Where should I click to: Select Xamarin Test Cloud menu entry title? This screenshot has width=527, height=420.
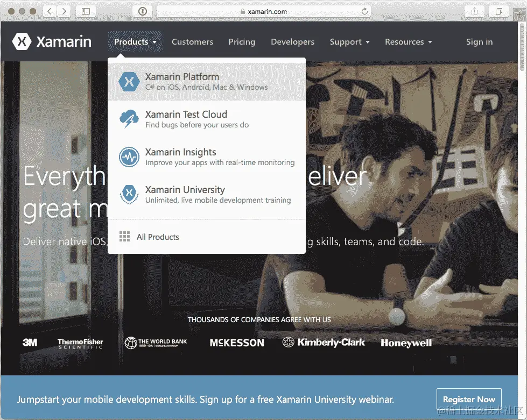(x=186, y=114)
